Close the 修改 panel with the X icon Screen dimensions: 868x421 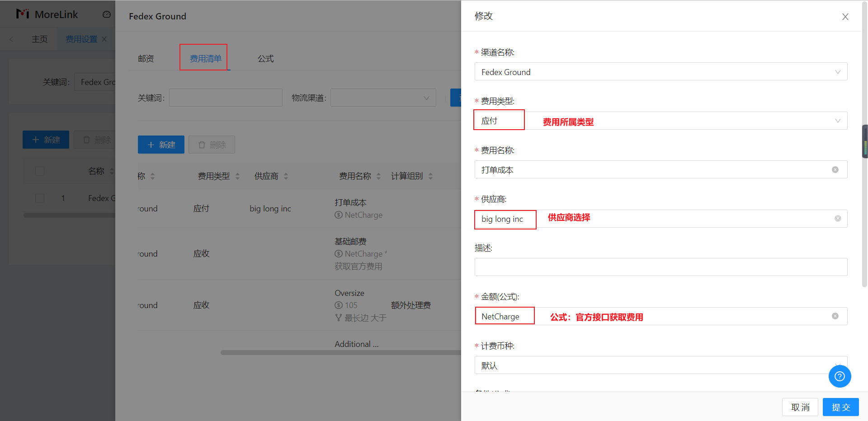(x=845, y=17)
